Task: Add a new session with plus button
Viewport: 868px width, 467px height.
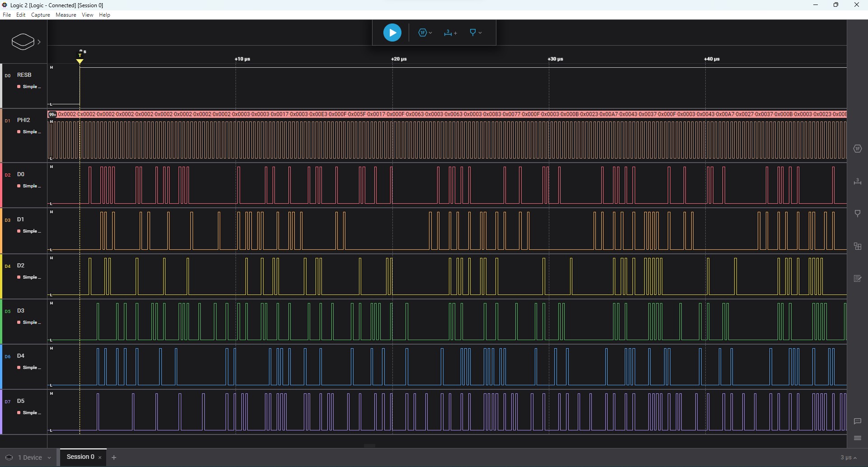Action: 114,458
